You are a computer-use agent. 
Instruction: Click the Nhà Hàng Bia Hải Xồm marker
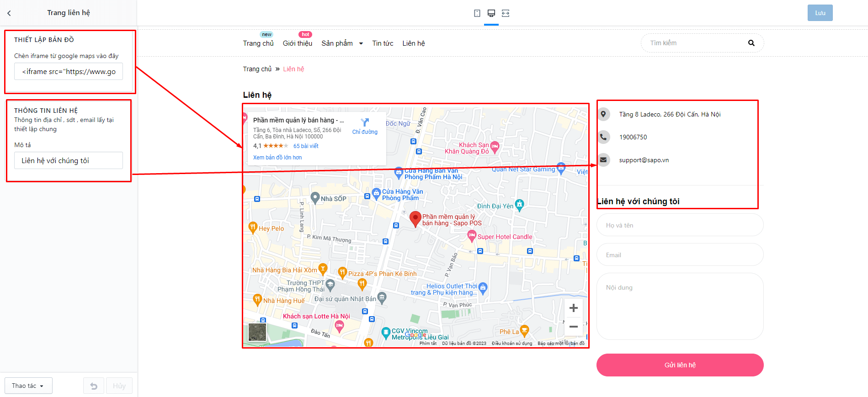click(323, 269)
